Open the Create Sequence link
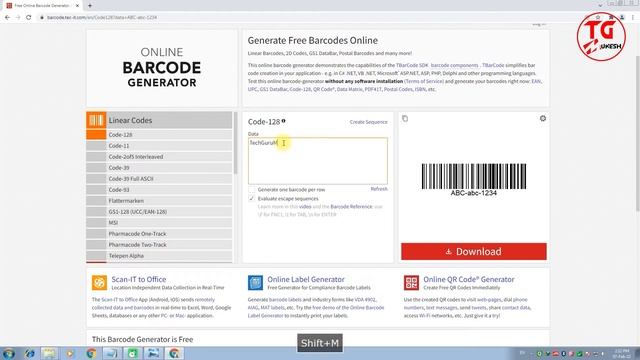This screenshot has width=640, height=360. 368,122
